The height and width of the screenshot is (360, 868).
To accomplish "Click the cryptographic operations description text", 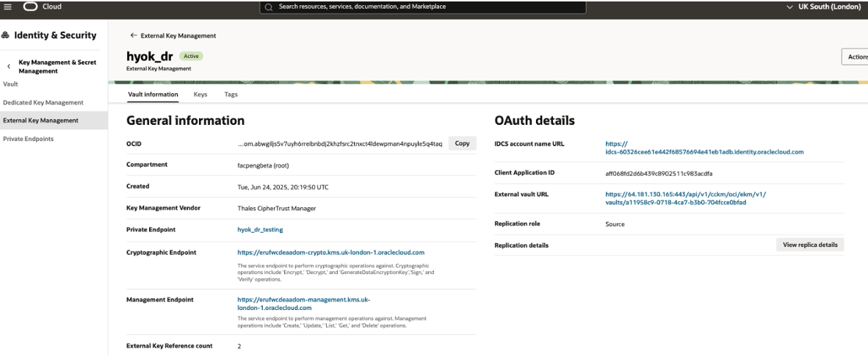I will 336,273.
